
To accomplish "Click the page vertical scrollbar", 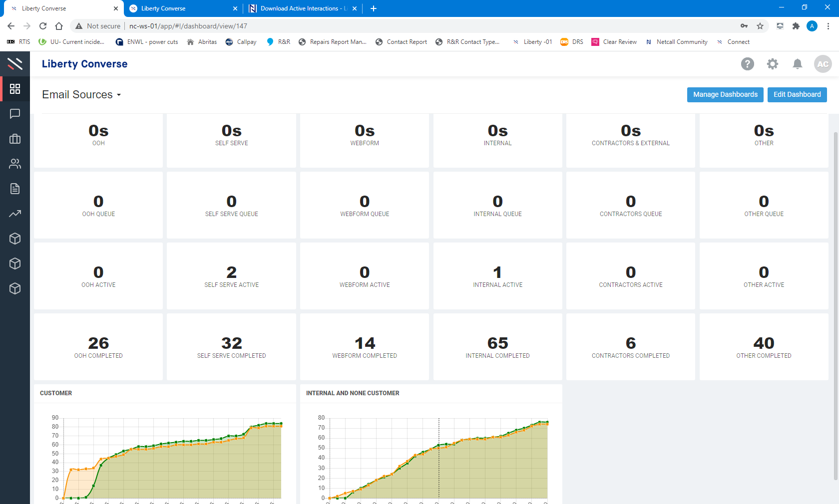I will [x=836, y=305].
